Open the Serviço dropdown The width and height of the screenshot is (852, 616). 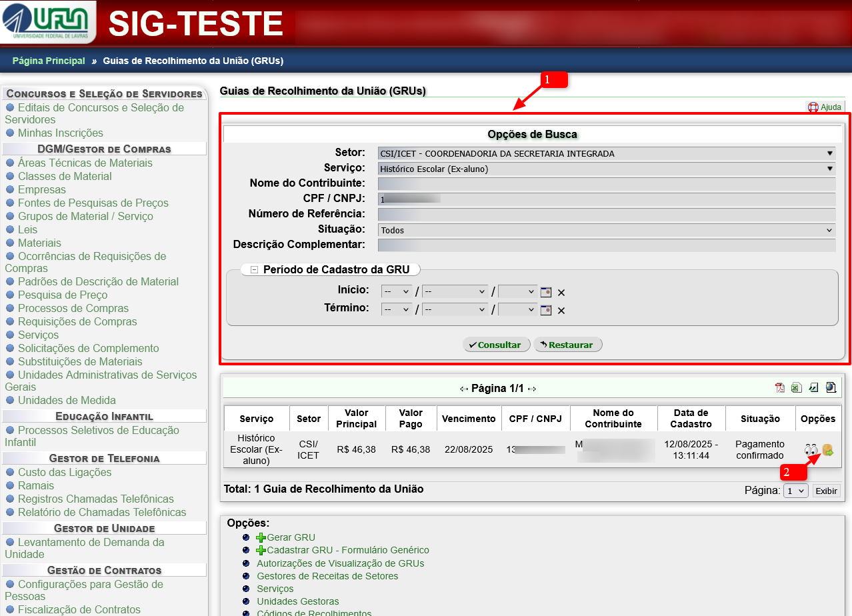point(606,169)
